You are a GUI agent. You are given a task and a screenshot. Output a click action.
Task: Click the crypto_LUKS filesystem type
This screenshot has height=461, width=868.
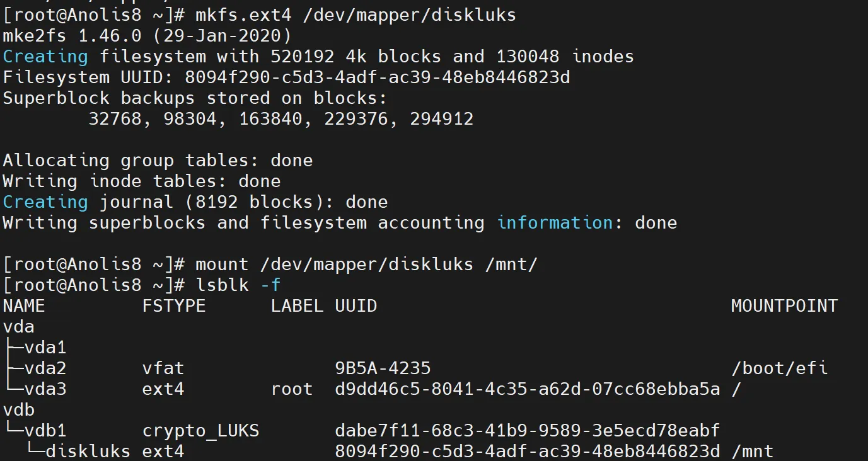[200, 431]
